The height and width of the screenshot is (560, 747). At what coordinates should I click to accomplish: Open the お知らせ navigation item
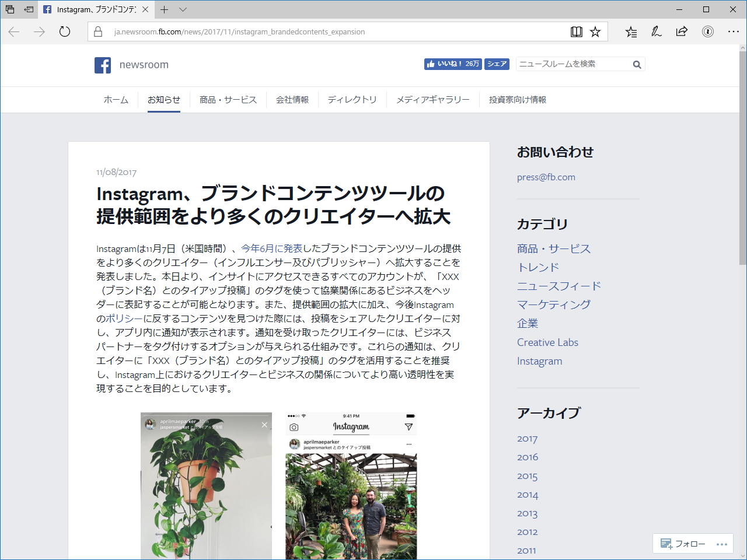point(164,100)
